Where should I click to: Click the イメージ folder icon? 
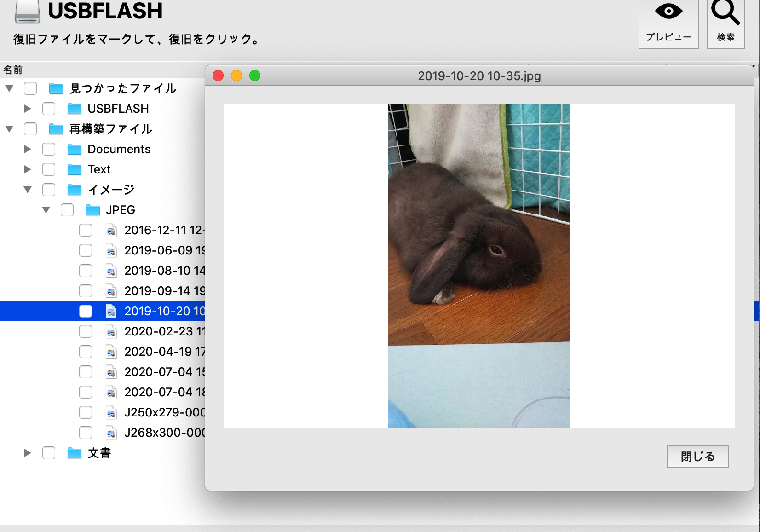[x=75, y=190]
